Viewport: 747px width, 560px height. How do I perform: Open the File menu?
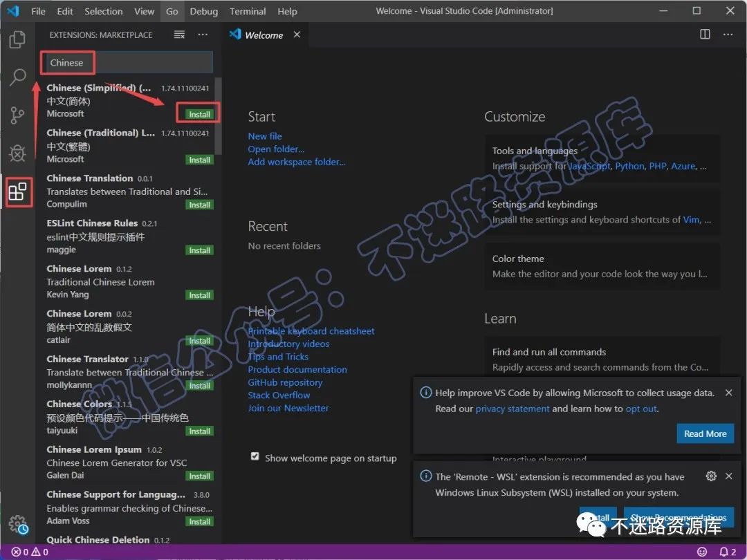pyautogui.click(x=38, y=11)
